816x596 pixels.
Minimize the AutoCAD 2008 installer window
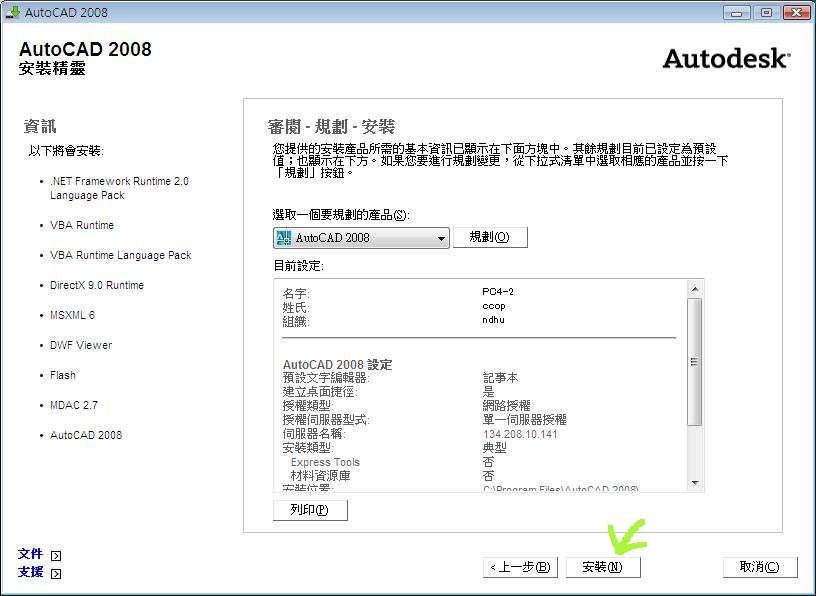coord(736,12)
